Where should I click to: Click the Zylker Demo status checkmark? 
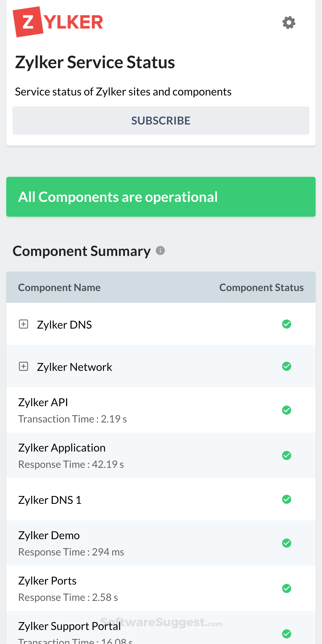286,543
